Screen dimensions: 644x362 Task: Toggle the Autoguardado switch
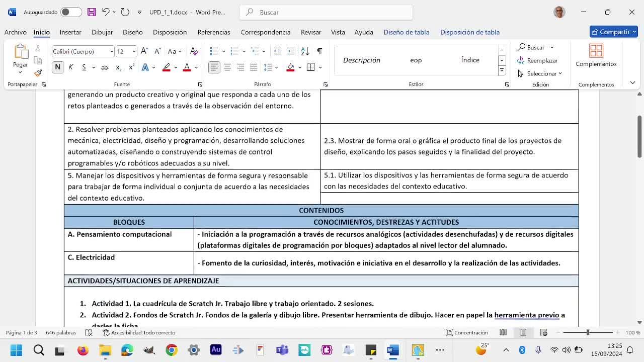pos(71,12)
